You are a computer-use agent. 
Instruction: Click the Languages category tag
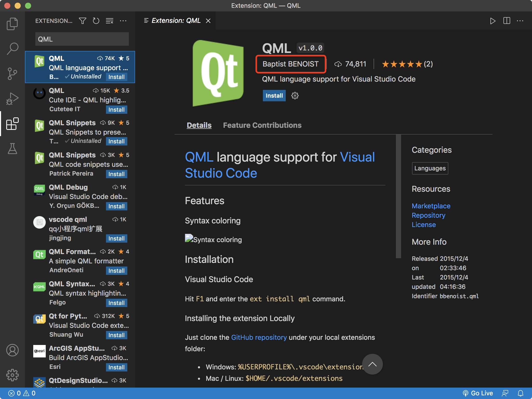430,168
